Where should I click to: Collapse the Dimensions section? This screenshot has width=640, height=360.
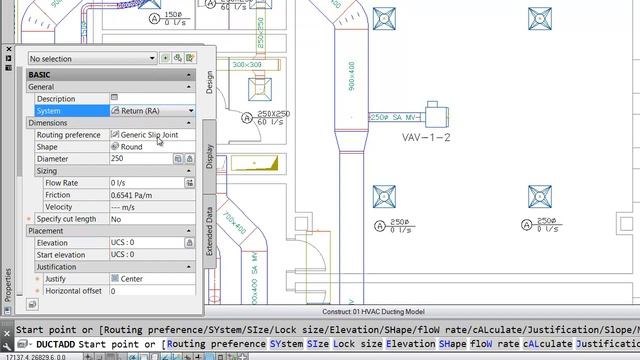189,123
